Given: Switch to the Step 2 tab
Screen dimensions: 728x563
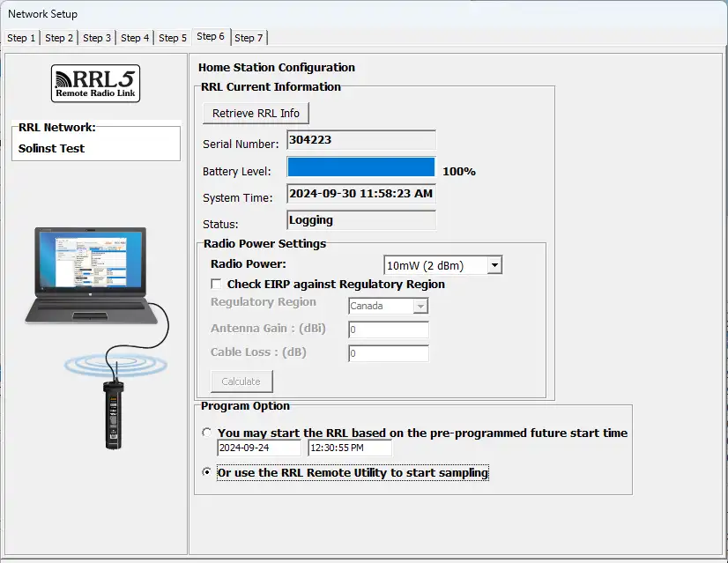Looking at the screenshot, I should coord(60,38).
